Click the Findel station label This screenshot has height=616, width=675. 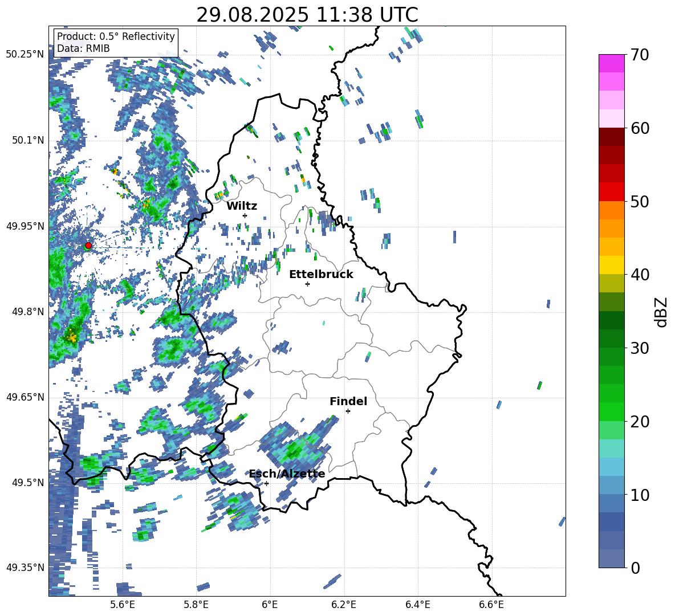pos(348,401)
